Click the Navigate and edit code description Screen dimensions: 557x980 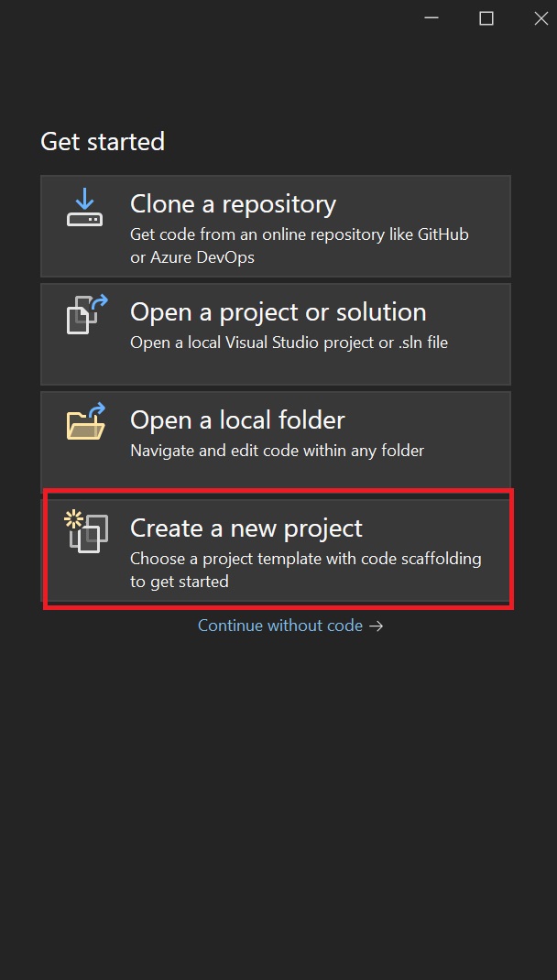(x=277, y=451)
